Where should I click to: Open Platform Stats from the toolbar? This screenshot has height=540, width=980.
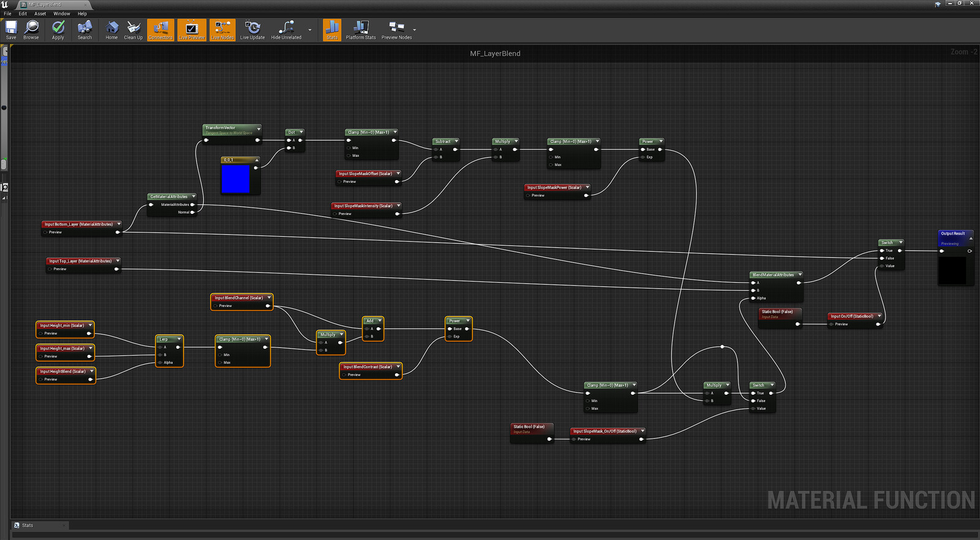pyautogui.click(x=361, y=29)
